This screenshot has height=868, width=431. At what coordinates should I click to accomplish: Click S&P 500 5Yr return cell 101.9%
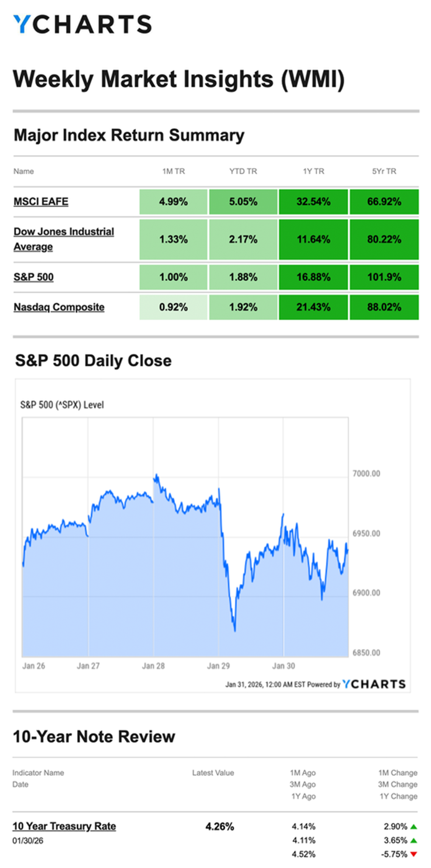coord(384,277)
